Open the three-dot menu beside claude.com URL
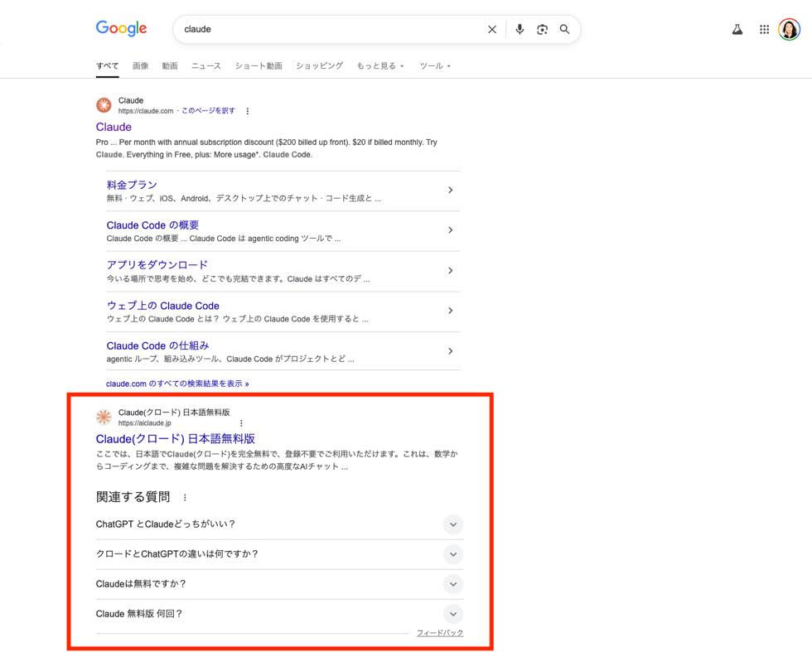This screenshot has width=812, height=652. point(248,111)
